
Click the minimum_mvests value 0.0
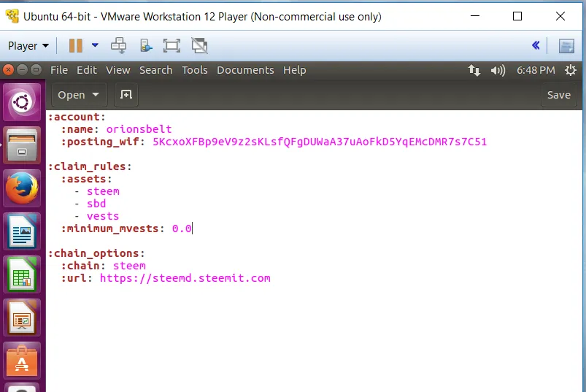(182, 228)
